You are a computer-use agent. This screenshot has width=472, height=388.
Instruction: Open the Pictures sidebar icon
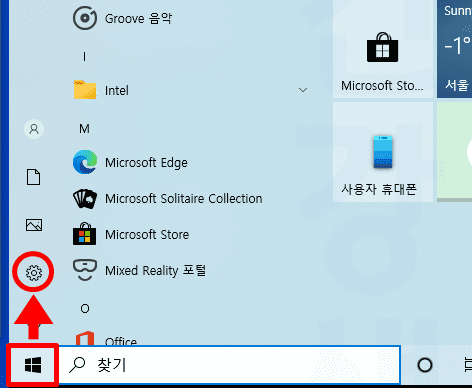click(34, 225)
